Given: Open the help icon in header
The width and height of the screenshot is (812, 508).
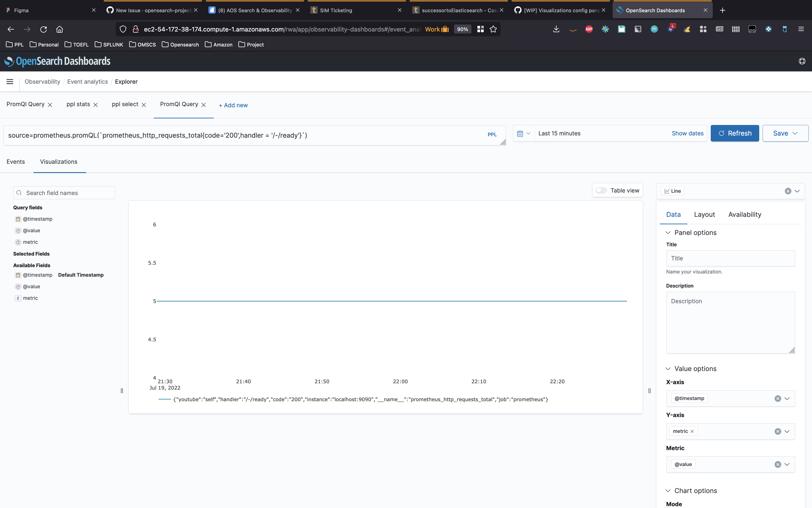Looking at the screenshot, I should point(802,61).
